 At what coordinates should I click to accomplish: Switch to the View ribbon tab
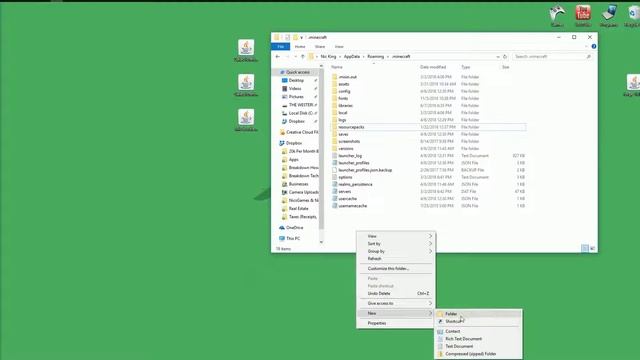click(x=339, y=47)
